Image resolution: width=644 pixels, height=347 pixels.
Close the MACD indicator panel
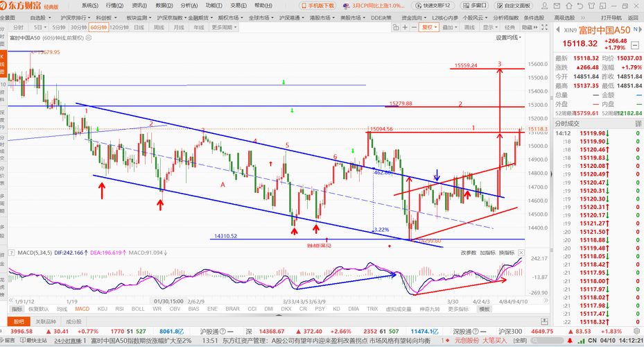click(x=521, y=253)
